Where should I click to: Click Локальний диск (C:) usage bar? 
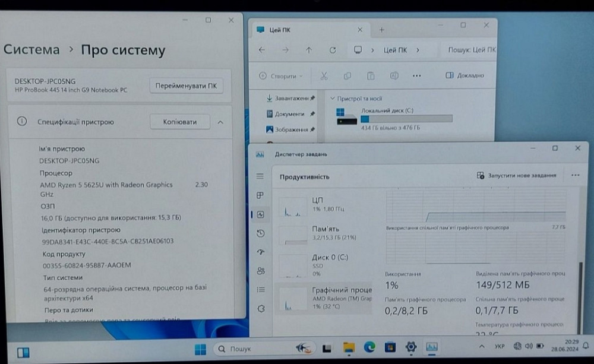[406, 119]
